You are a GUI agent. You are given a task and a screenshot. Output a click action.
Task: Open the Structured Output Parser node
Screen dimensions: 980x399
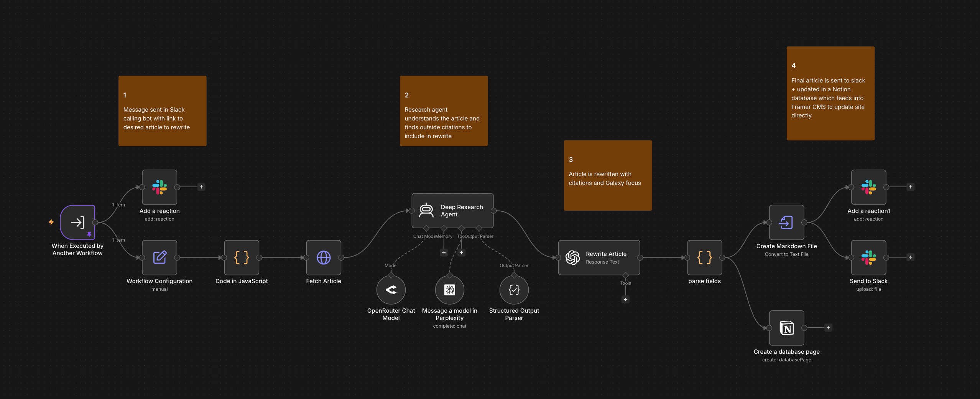point(514,290)
